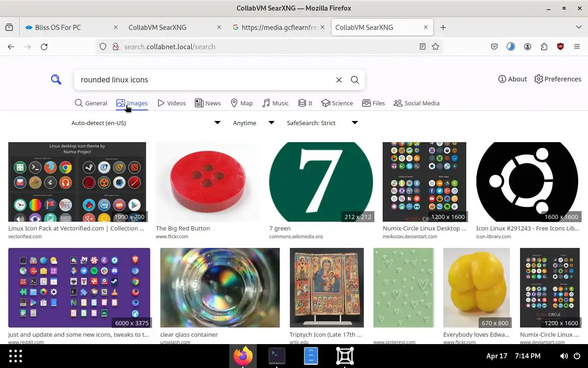The width and height of the screenshot is (588, 368).
Task: Open the uBlock Origin extension icon
Action: click(560, 46)
